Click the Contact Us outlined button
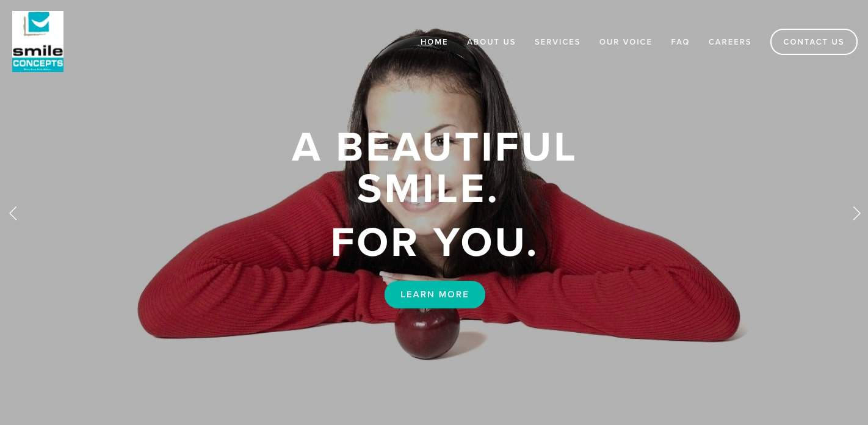This screenshot has width=868, height=425. pos(814,42)
